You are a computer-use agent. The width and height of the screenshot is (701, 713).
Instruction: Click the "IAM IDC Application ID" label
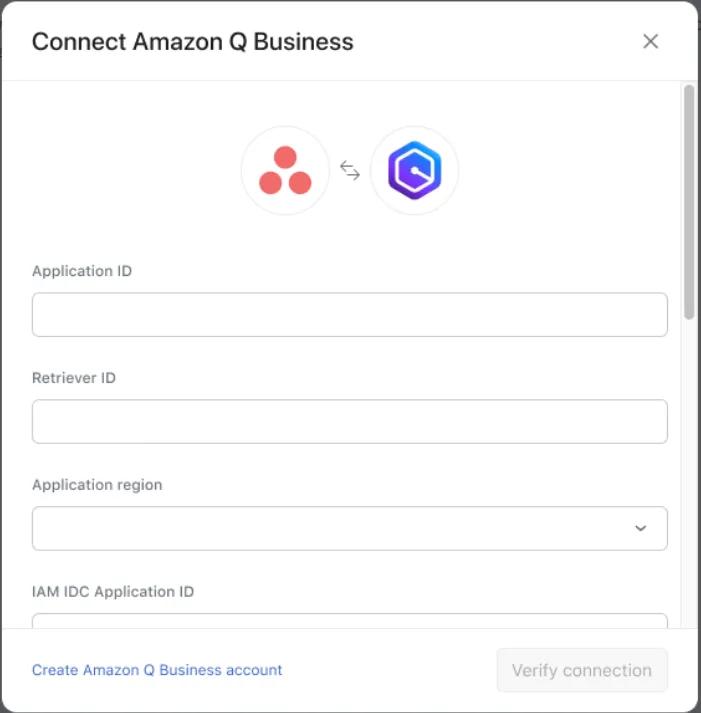tap(113, 592)
